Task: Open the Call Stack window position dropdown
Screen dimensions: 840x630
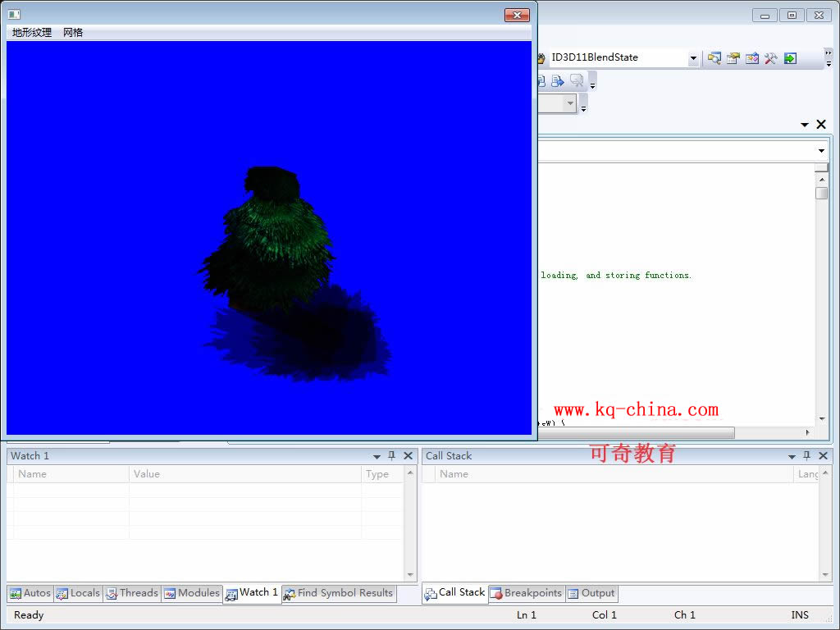Action: point(792,457)
